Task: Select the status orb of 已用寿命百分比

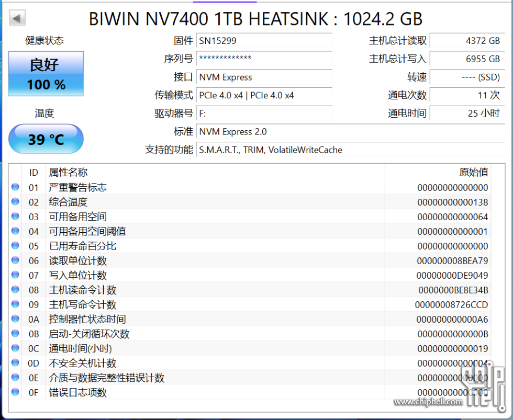Action: (x=15, y=246)
